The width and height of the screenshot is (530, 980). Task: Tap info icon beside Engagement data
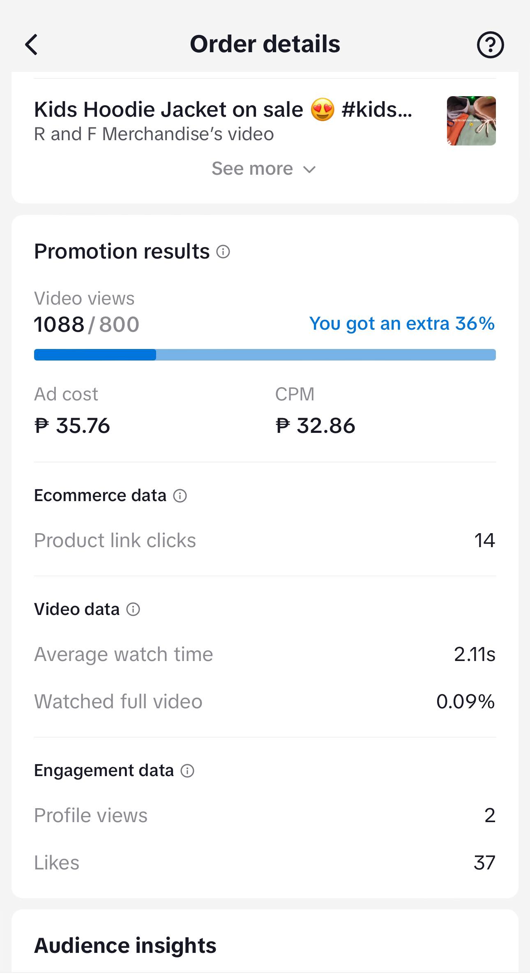(187, 771)
